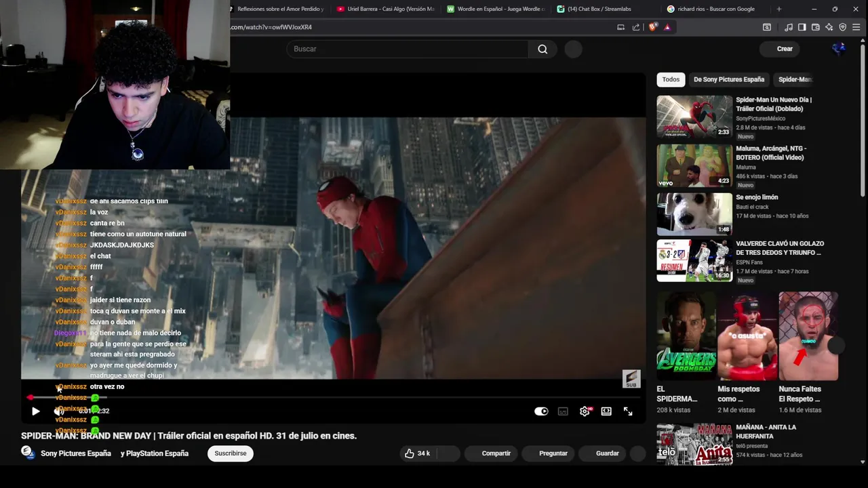Open the YouTube account avatar menu

coord(839,49)
